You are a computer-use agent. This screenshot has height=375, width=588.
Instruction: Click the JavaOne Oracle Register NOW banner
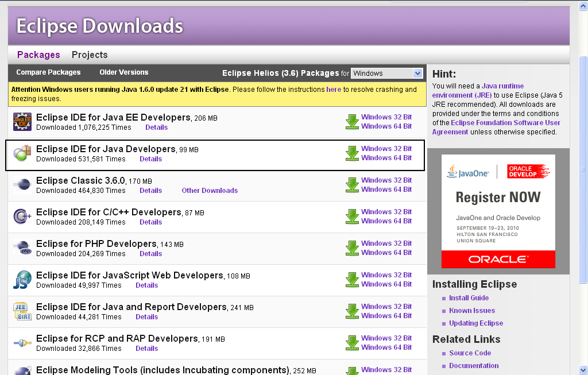[498, 211]
